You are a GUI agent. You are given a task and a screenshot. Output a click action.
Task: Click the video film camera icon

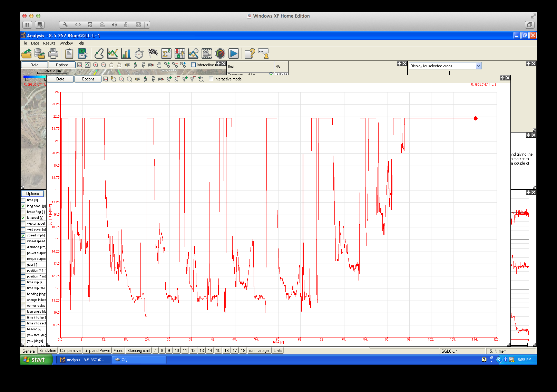point(206,53)
